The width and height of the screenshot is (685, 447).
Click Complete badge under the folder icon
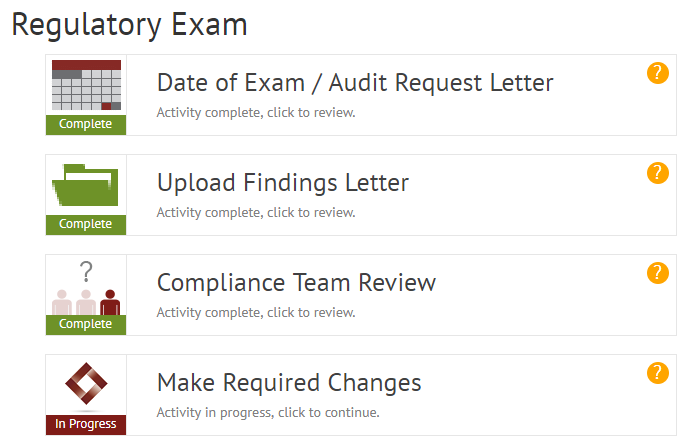[86, 224]
